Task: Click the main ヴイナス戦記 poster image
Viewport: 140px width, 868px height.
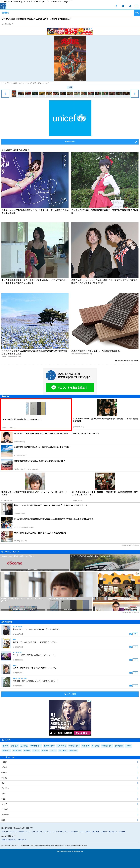Action: click(70, 59)
